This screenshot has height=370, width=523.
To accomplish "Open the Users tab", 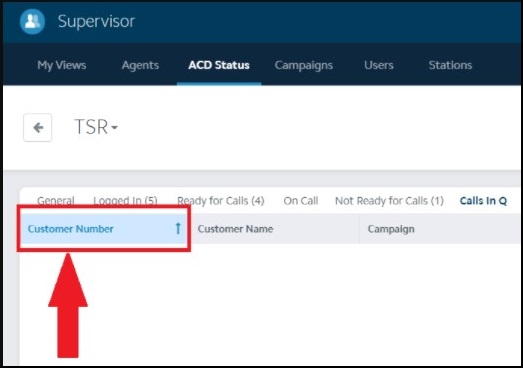I will pos(379,65).
